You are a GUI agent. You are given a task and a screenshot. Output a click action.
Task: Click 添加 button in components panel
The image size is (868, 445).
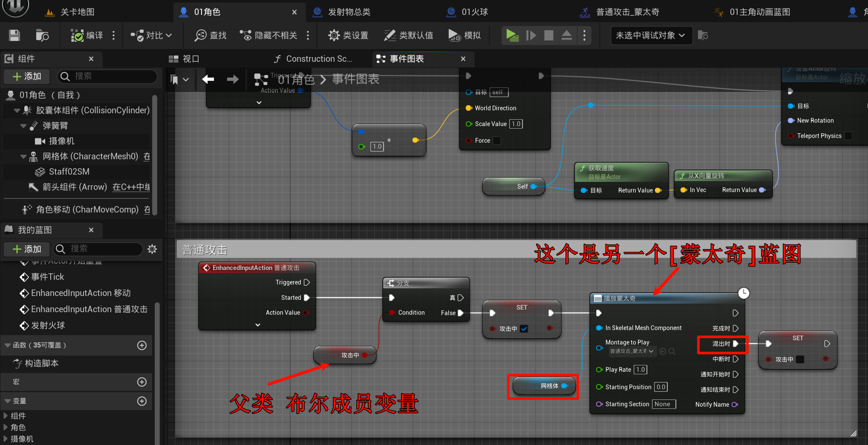tap(27, 76)
